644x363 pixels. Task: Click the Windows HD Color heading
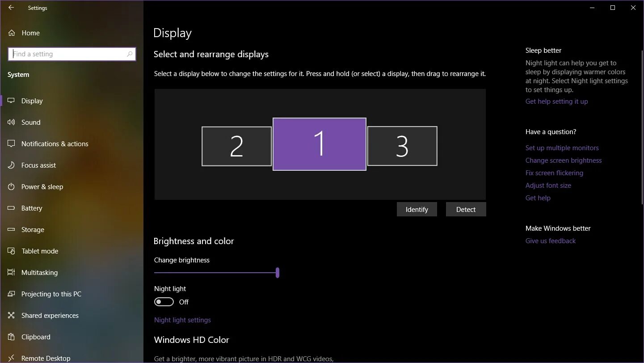point(191,340)
